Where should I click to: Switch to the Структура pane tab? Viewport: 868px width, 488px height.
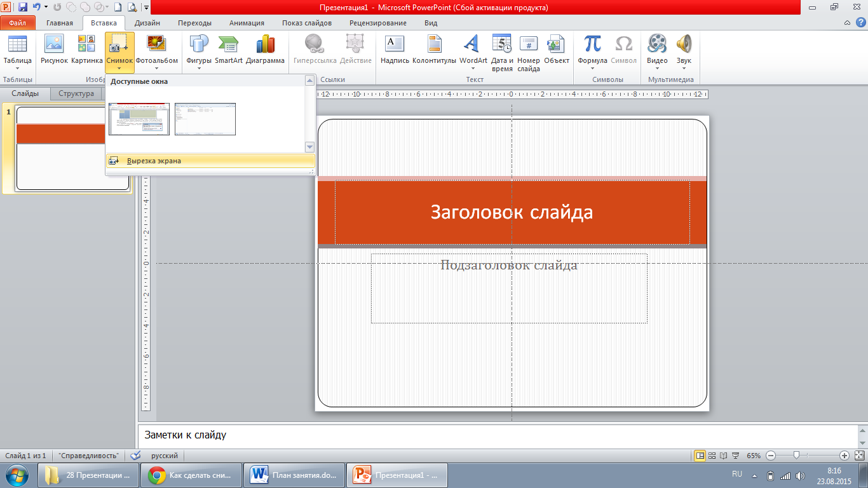pyautogui.click(x=76, y=93)
